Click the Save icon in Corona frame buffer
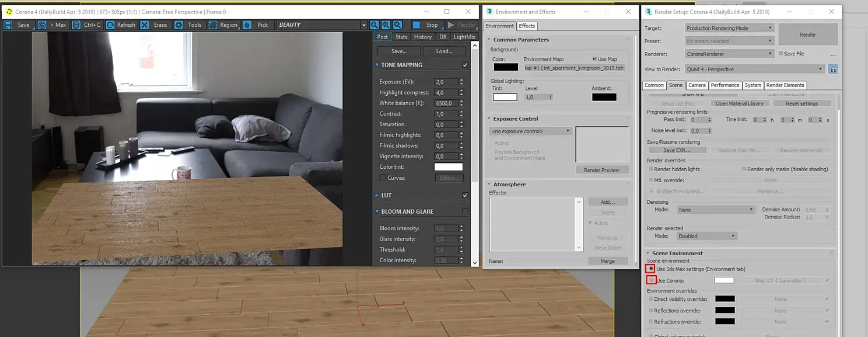The image size is (868, 337). tap(8, 25)
